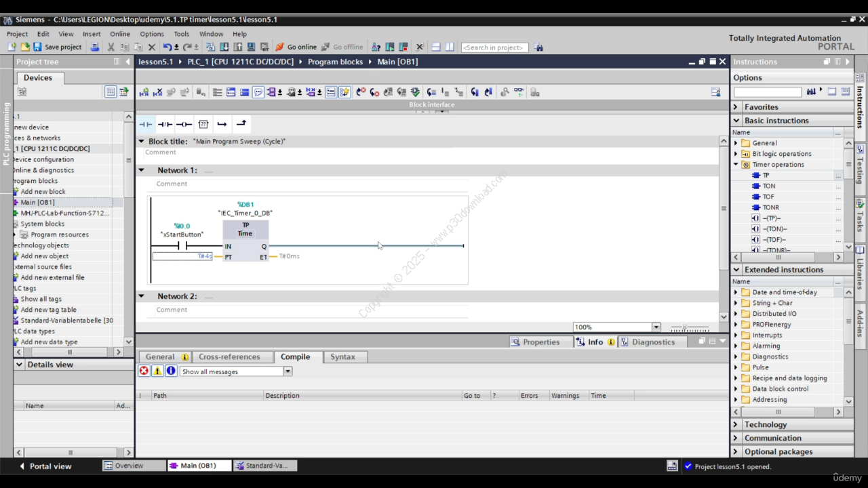Open the Options menu
Screen dimensions: 868x488
(152, 34)
